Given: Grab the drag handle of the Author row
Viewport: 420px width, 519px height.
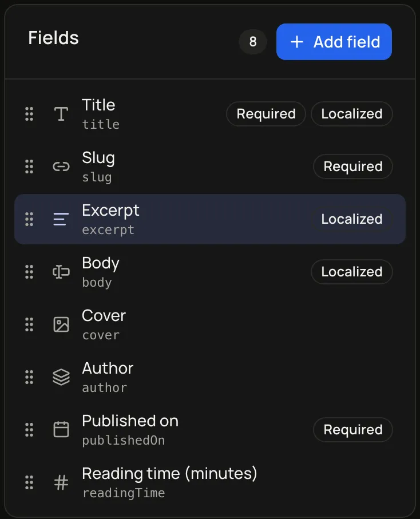Looking at the screenshot, I should coord(29,377).
